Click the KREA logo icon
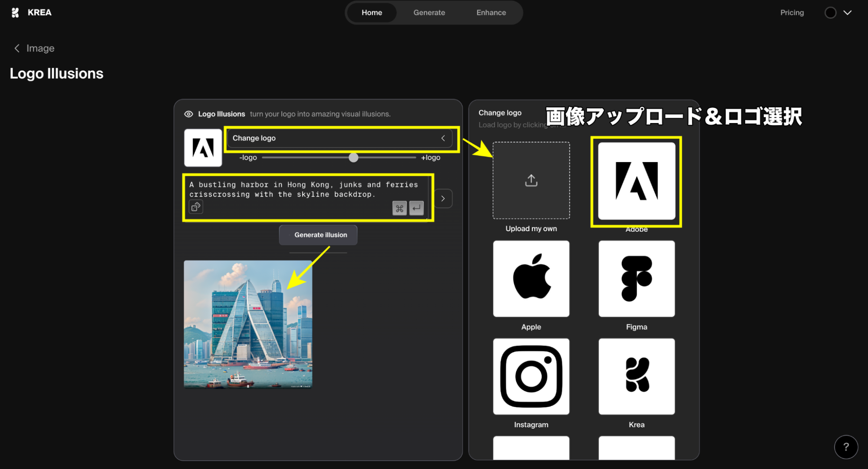The image size is (868, 469). pos(15,13)
